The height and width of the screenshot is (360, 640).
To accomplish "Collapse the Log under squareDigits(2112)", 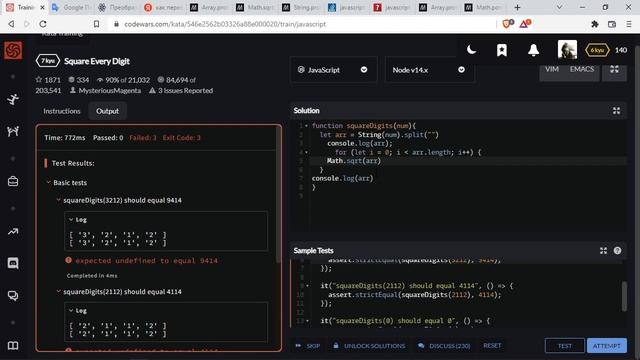I will point(71,311).
